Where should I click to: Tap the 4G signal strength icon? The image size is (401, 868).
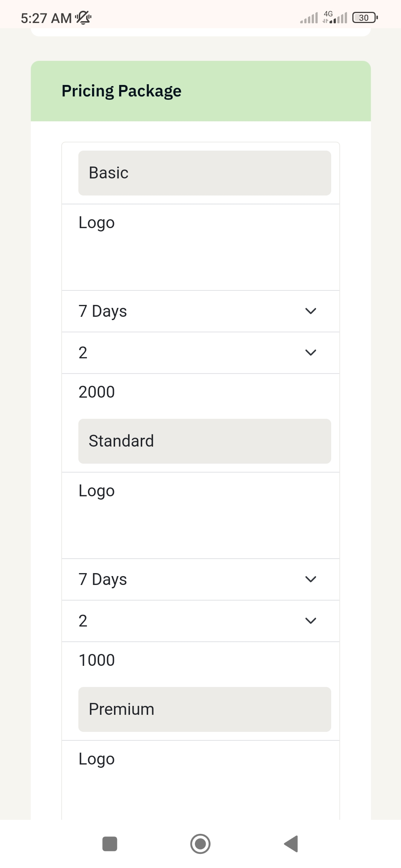[x=335, y=17]
